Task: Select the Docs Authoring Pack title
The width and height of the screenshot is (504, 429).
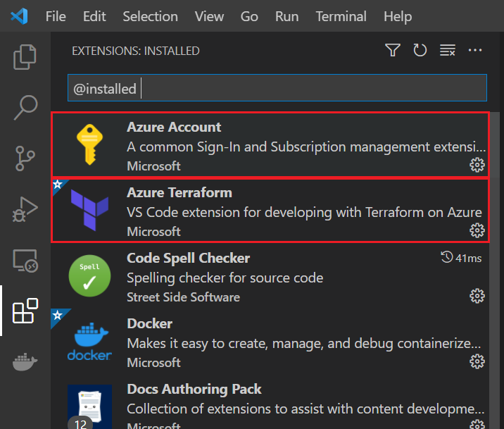Action: coord(194,389)
